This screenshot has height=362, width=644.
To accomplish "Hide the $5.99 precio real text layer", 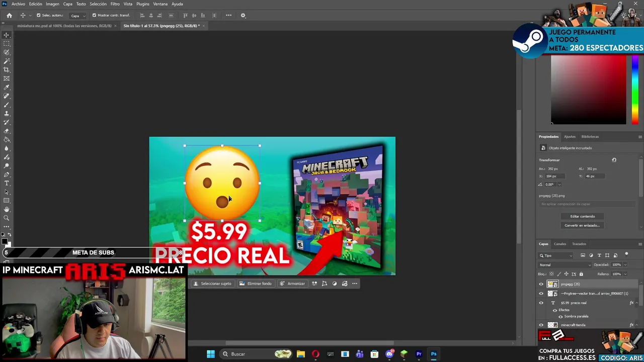I will point(541,303).
